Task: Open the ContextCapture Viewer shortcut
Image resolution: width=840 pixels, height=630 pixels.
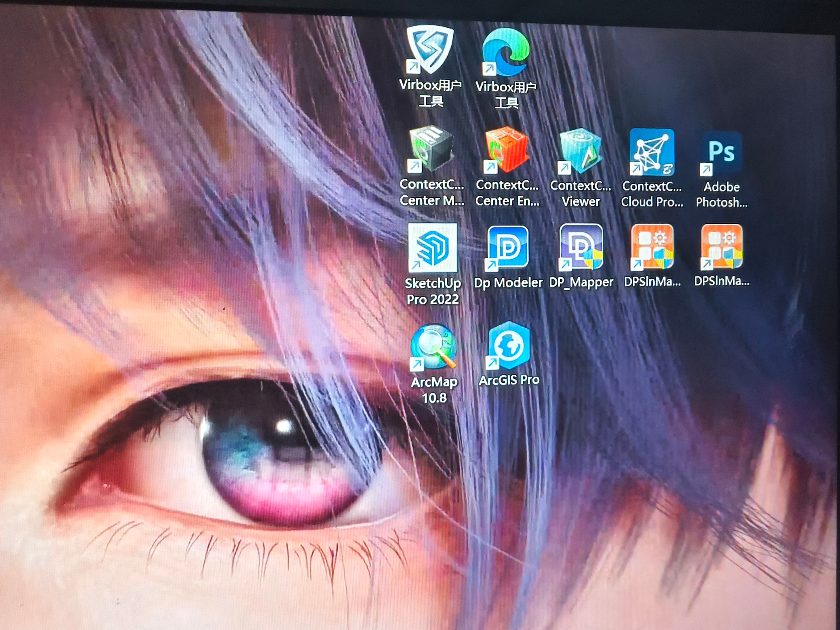Action: point(580,151)
